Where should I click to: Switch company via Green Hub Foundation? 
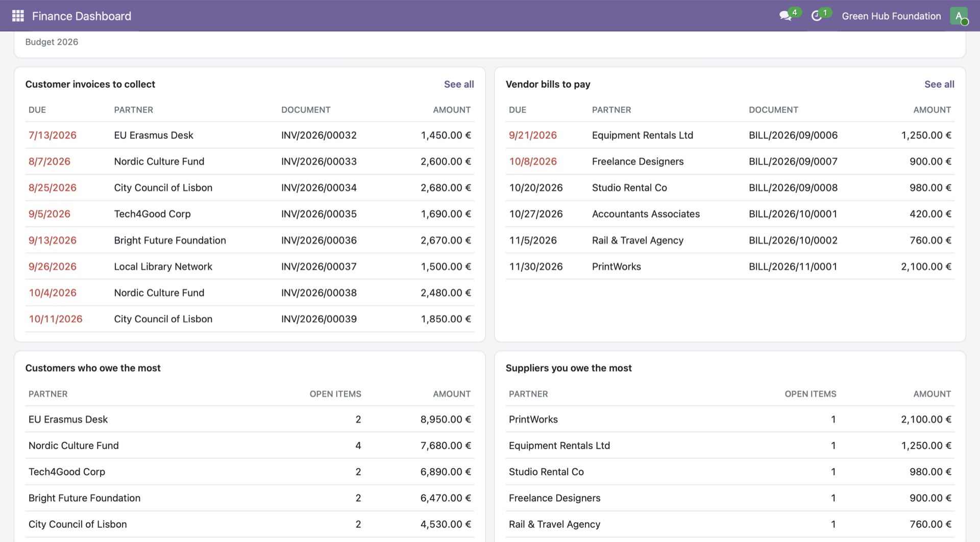click(891, 16)
